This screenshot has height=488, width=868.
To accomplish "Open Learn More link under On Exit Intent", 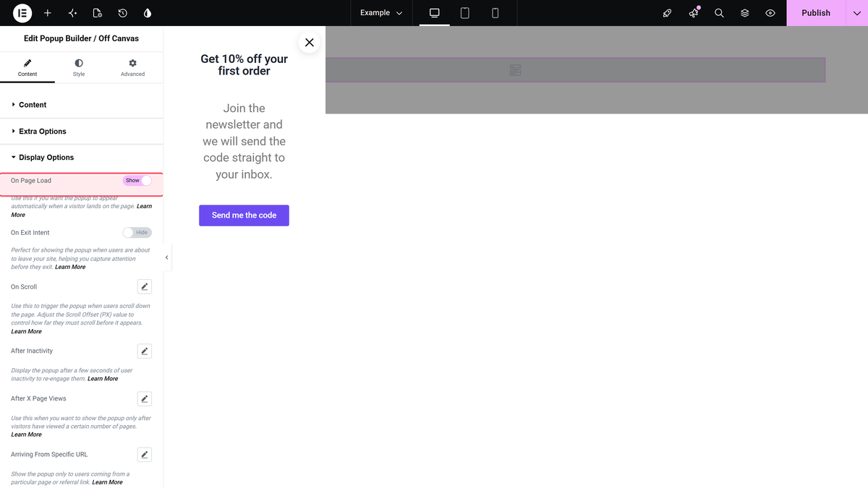I will click(70, 267).
